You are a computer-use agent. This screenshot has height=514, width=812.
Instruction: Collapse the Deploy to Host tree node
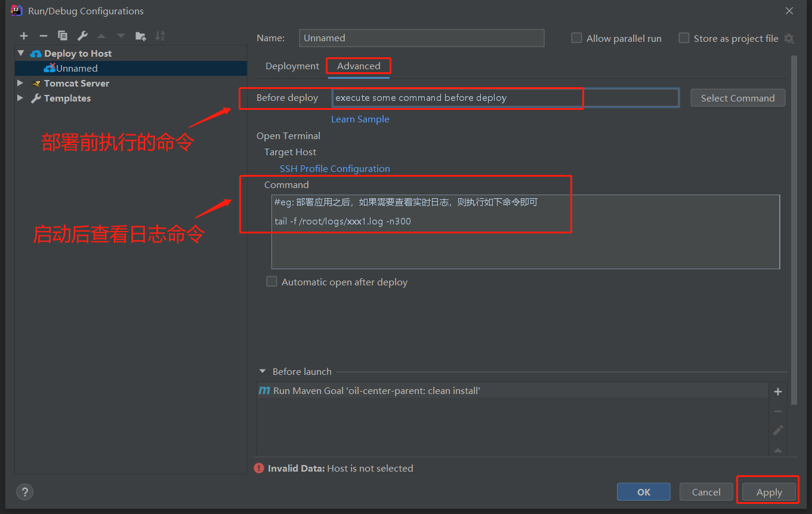(21, 53)
